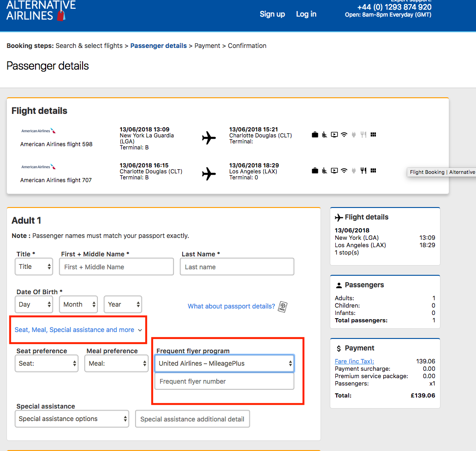The height and width of the screenshot is (451, 476).
Task: Click the Last name field
Action: click(x=237, y=267)
